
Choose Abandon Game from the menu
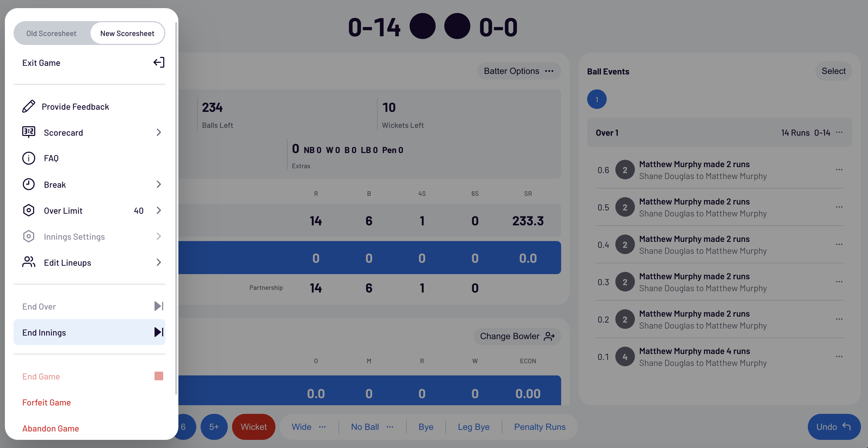pos(50,428)
